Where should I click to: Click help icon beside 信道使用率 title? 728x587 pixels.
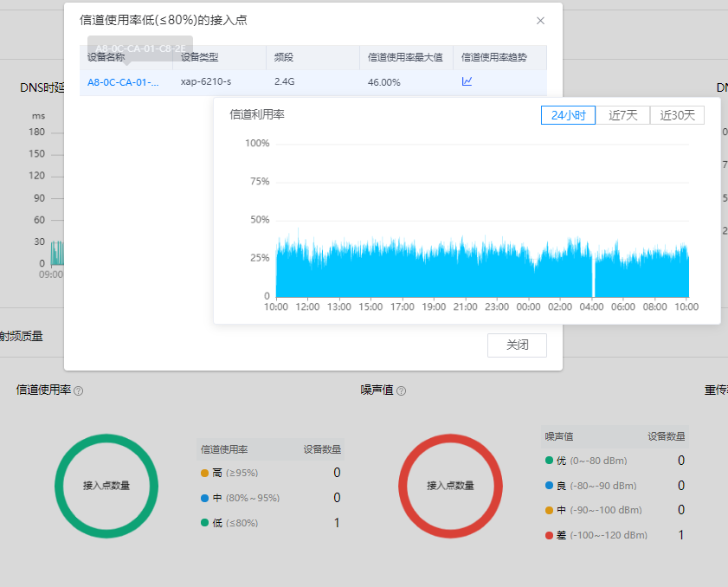(79, 391)
